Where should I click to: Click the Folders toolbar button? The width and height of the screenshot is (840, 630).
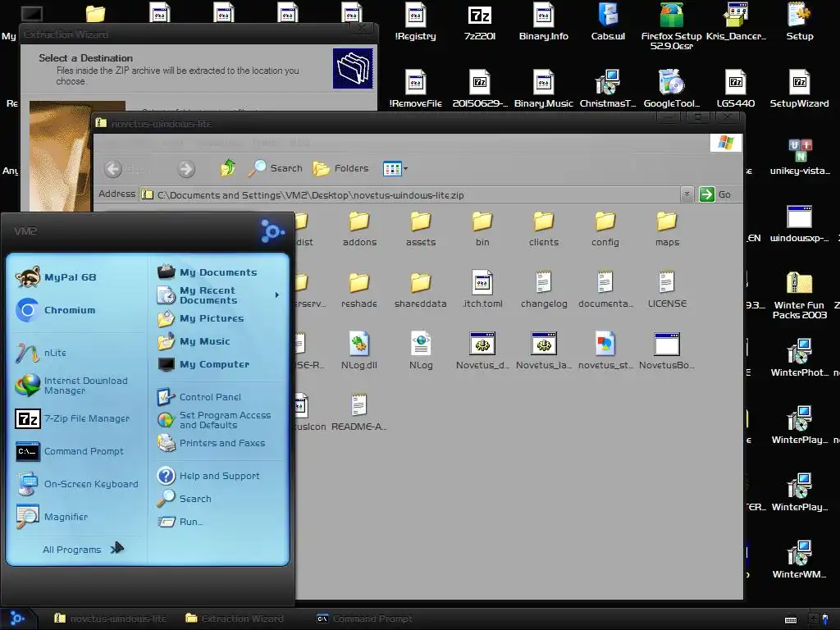click(340, 169)
